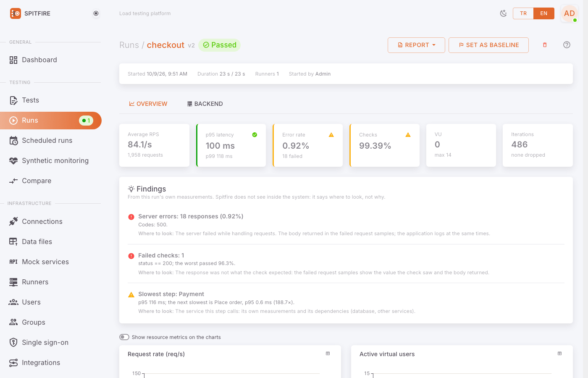
Task: Open Request rate chart table view icon
Action: pos(328,354)
